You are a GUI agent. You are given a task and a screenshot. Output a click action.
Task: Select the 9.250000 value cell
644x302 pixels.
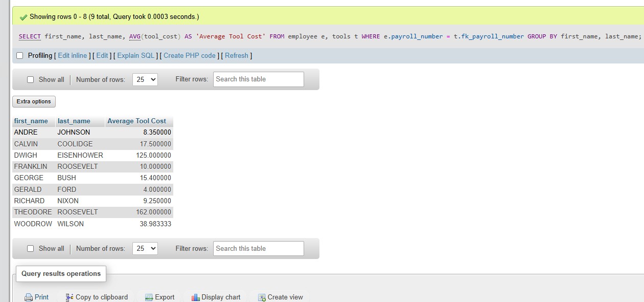[140, 201]
